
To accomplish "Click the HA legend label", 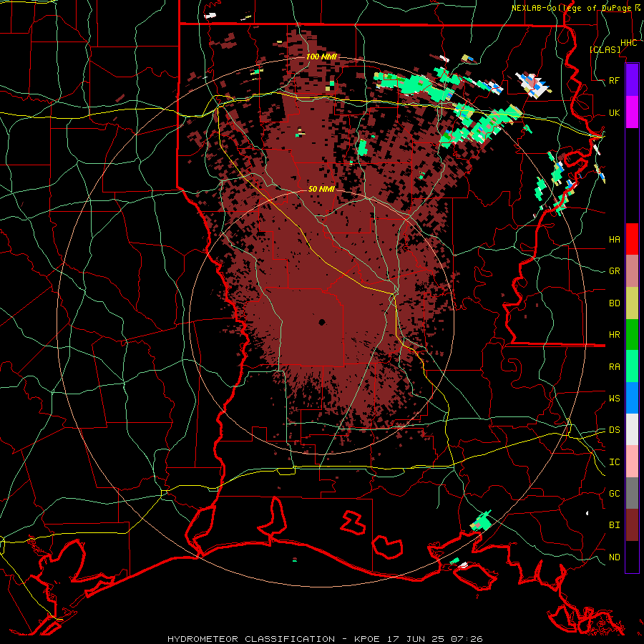I will [615, 239].
